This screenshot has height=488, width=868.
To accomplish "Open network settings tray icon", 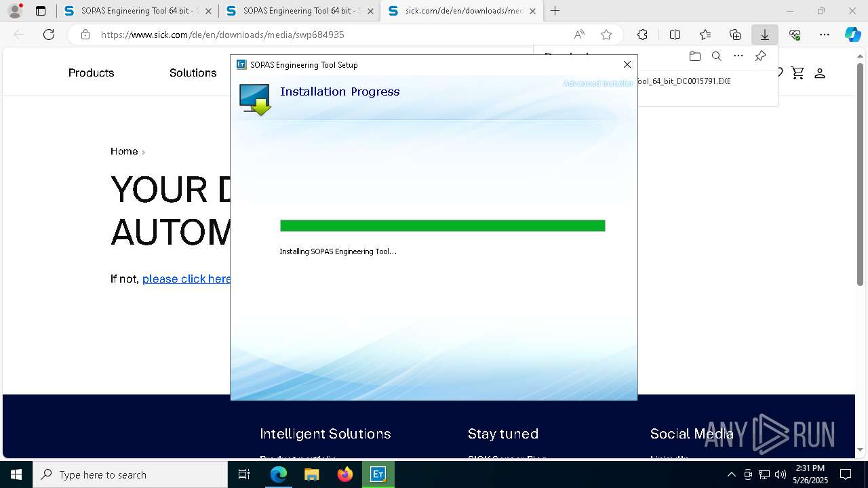I will [x=764, y=474].
